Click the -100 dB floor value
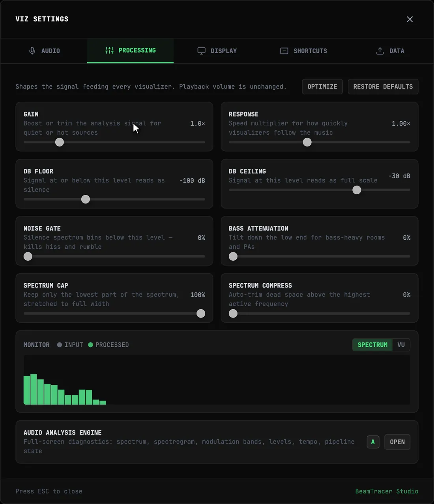Image resolution: width=434 pixels, height=504 pixels. tap(192, 181)
